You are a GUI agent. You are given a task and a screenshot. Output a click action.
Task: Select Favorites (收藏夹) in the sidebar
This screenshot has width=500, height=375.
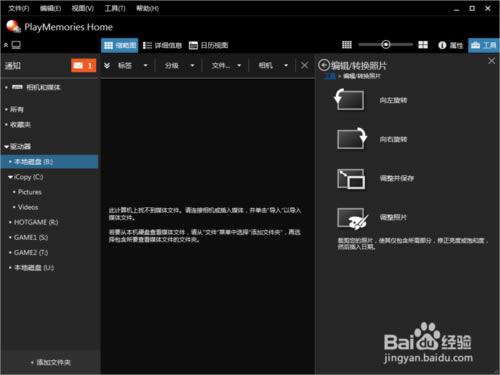[x=20, y=125]
